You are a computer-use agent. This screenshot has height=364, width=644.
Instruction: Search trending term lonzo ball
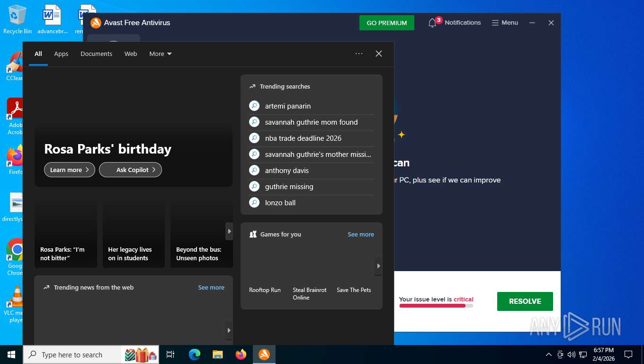click(x=312, y=203)
